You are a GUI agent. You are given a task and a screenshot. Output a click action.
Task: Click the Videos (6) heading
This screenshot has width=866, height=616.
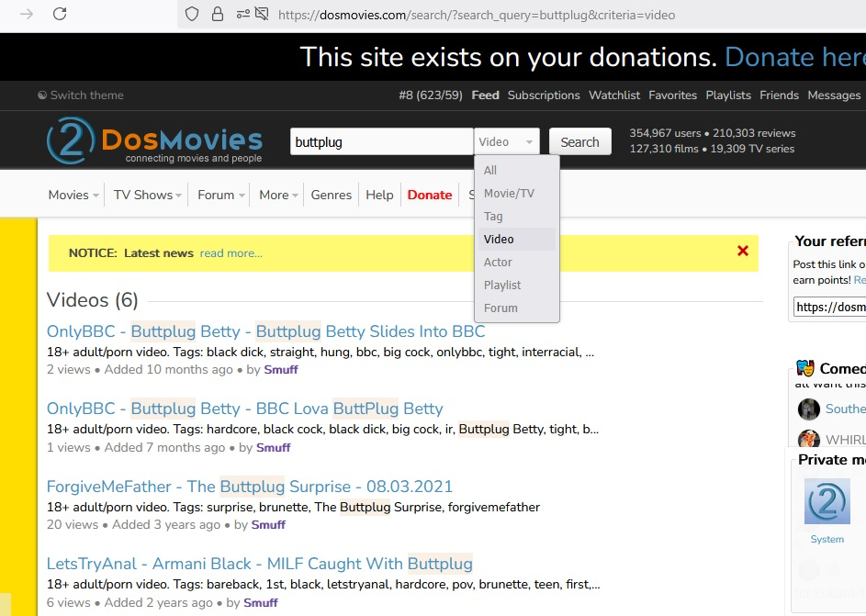tap(92, 299)
